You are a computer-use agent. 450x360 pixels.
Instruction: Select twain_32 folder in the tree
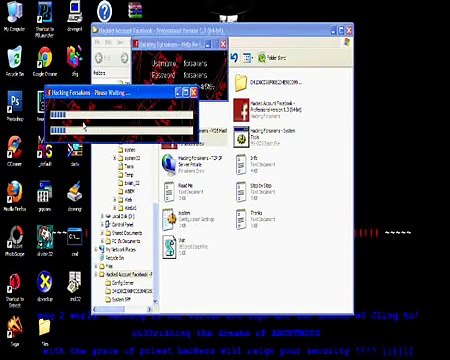coord(129,183)
